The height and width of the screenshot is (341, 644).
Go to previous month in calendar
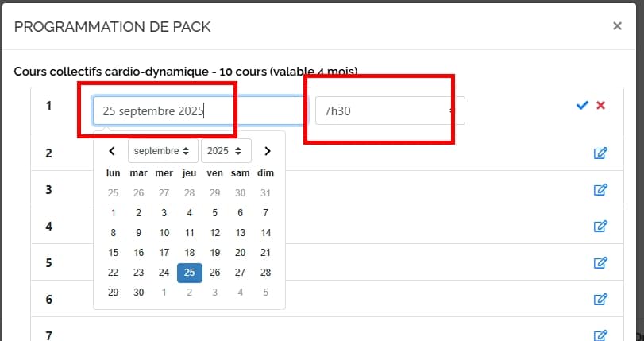[112, 151]
